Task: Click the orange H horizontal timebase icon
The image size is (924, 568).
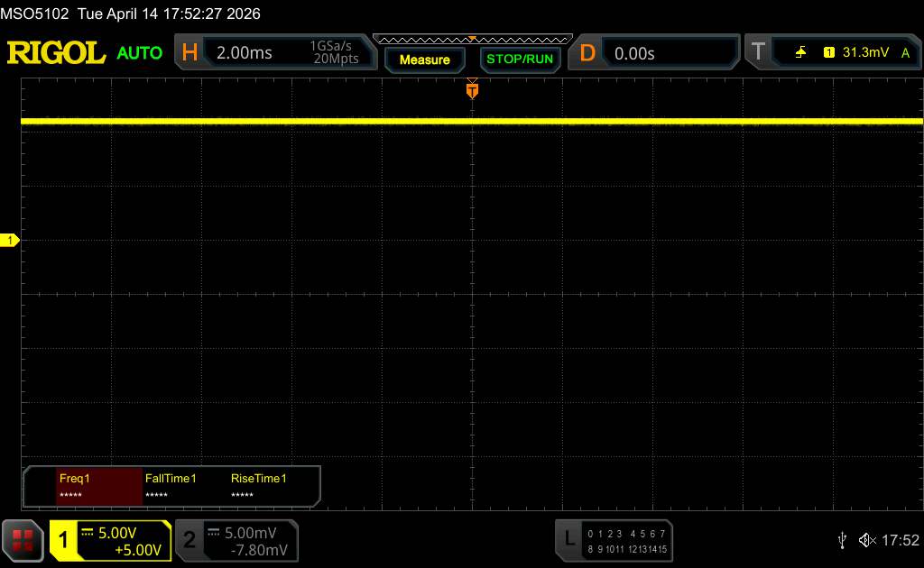Action: (x=189, y=53)
